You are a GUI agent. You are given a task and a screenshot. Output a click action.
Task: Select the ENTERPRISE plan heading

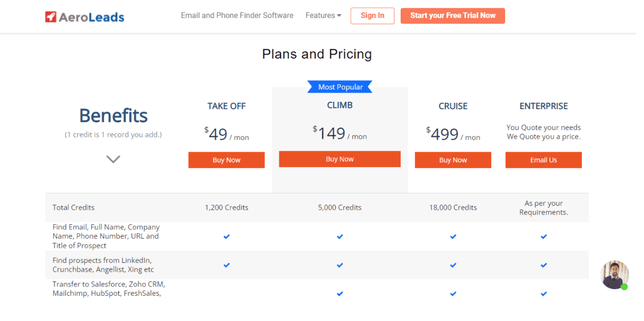point(544,106)
